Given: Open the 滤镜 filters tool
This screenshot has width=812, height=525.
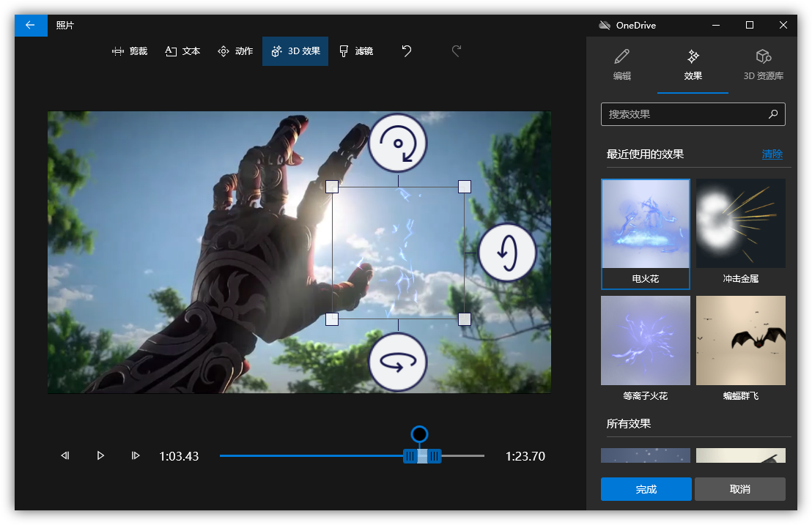Looking at the screenshot, I should coord(355,51).
